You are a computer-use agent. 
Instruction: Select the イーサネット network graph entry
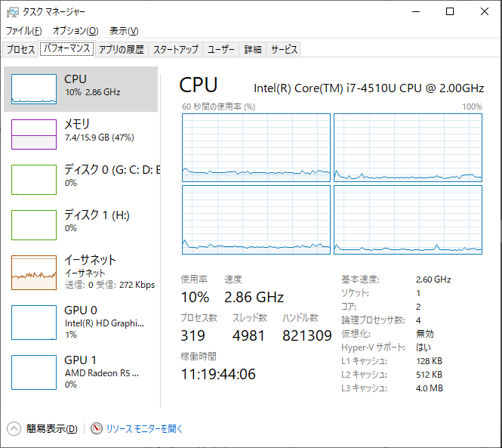click(x=81, y=273)
